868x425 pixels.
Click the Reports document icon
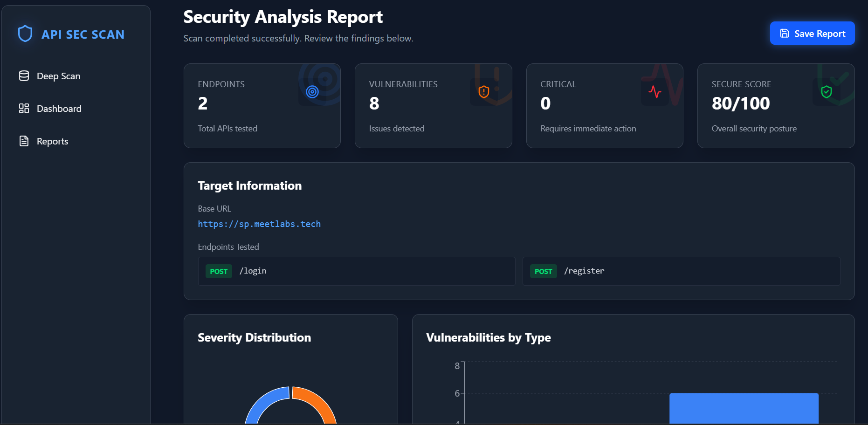coord(24,141)
